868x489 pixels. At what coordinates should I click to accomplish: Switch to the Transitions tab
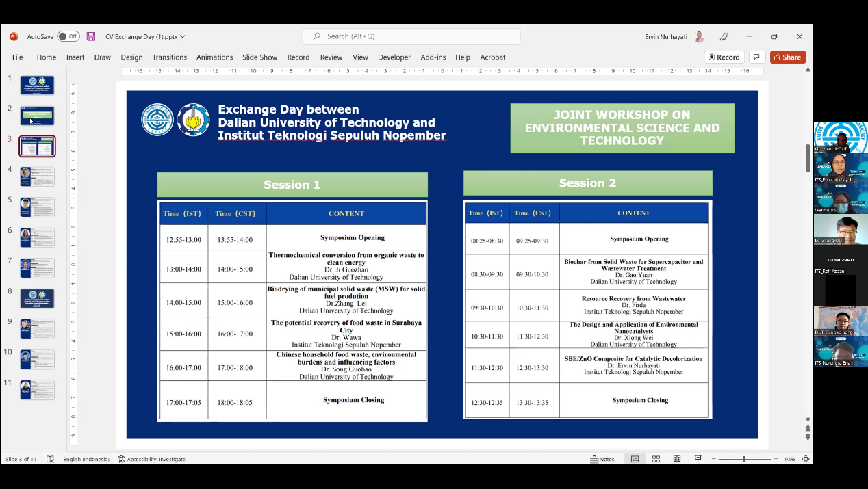click(x=170, y=57)
